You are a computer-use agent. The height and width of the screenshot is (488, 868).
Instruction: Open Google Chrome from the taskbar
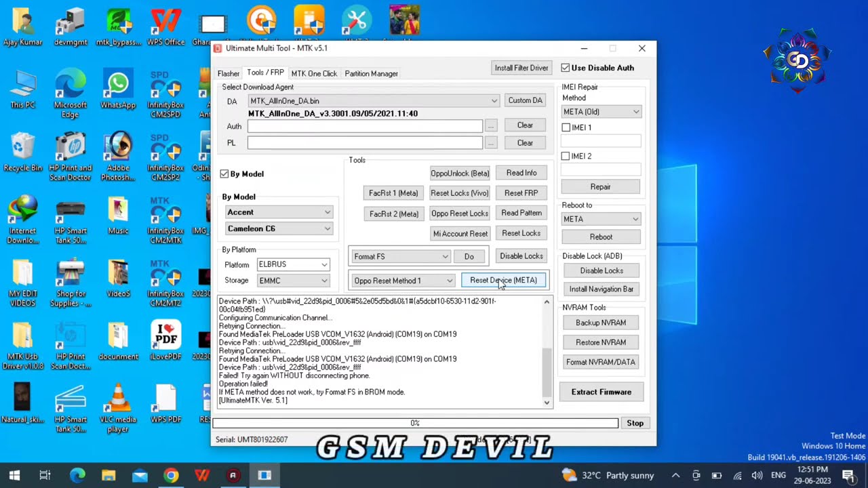pos(171,475)
